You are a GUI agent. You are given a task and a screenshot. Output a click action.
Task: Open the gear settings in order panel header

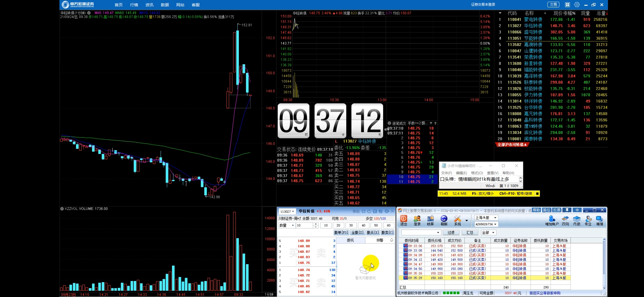387,211
